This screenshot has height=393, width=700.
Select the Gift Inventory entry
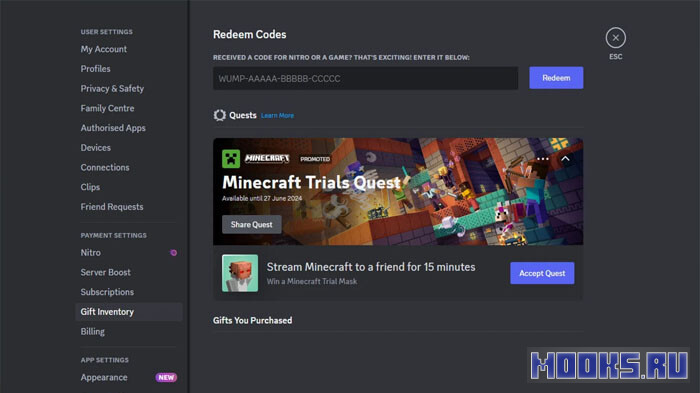tap(129, 312)
